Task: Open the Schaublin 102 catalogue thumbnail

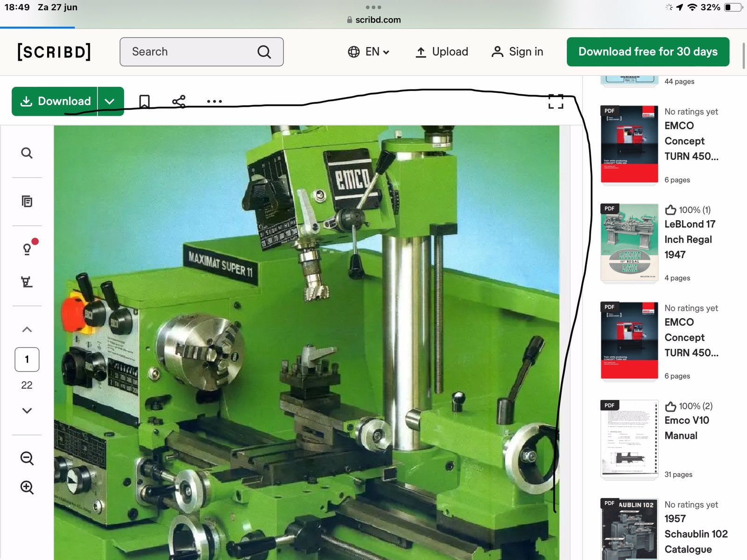Action: tap(629, 529)
